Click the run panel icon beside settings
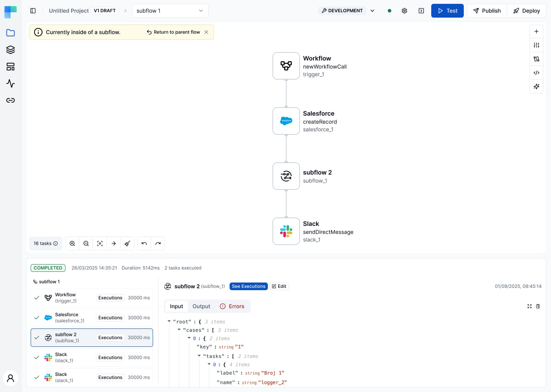The width and height of the screenshot is (551, 392). tap(421, 11)
